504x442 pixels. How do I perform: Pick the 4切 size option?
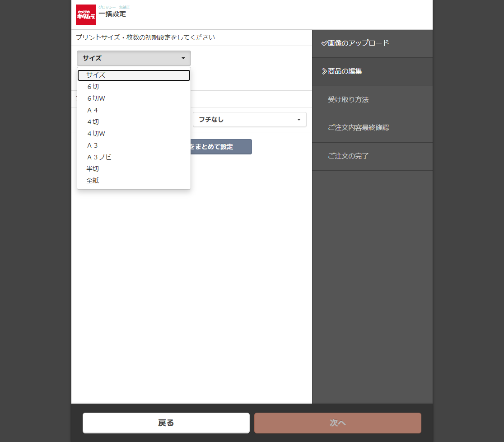tap(93, 122)
